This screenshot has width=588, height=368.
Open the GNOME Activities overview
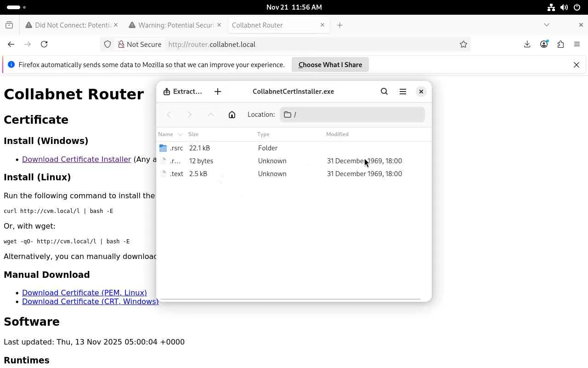click(x=16, y=7)
